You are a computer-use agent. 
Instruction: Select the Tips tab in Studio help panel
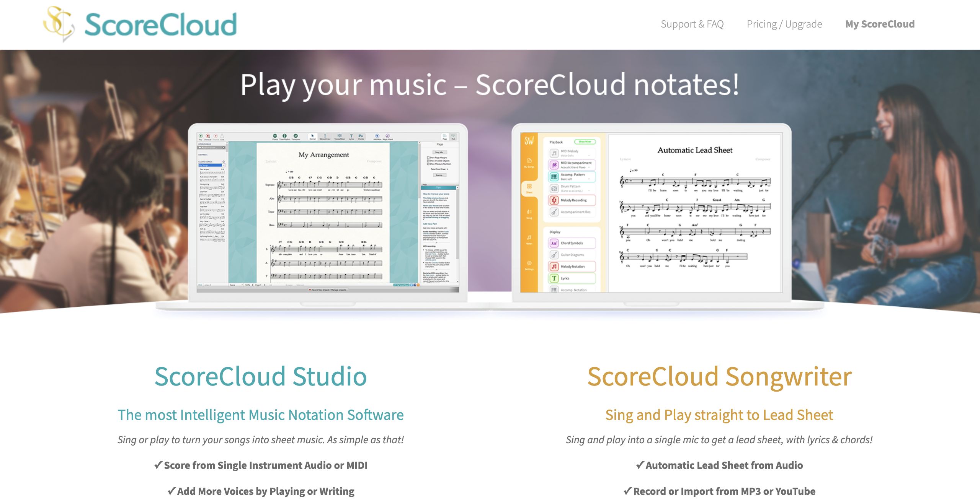tap(439, 187)
